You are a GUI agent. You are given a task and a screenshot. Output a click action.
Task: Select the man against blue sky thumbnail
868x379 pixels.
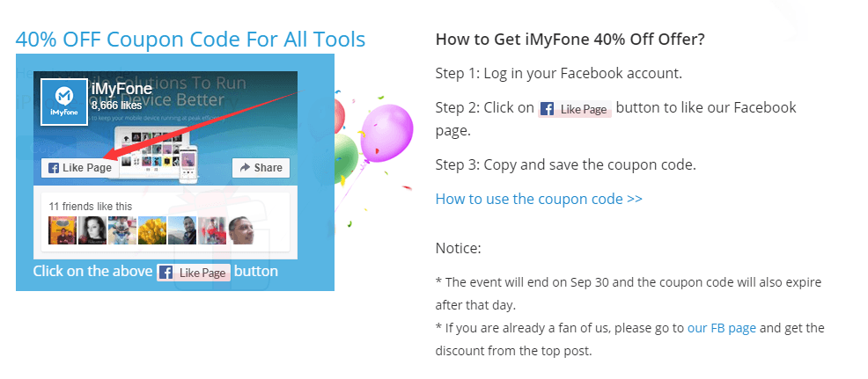[x=182, y=230]
